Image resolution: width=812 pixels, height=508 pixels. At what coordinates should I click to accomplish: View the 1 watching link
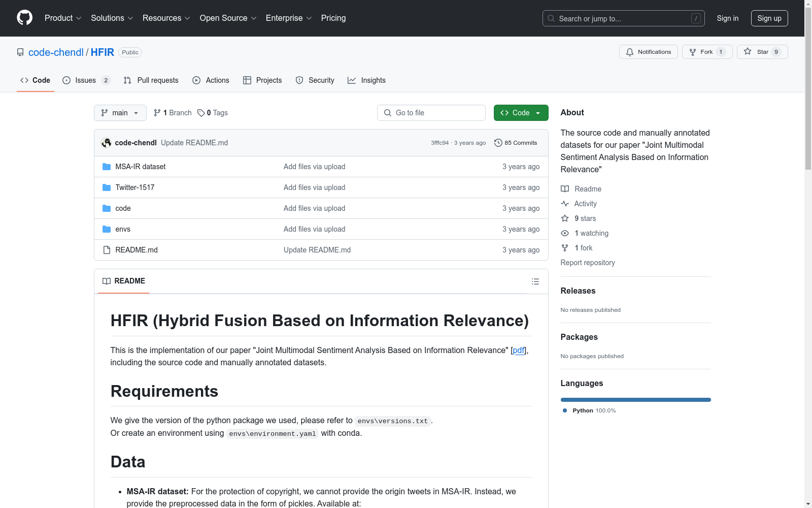585,233
